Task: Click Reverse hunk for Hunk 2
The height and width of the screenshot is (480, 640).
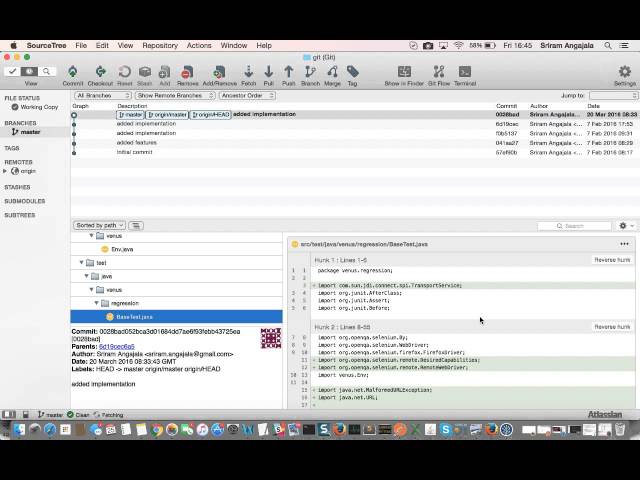Action: pos(612,327)
